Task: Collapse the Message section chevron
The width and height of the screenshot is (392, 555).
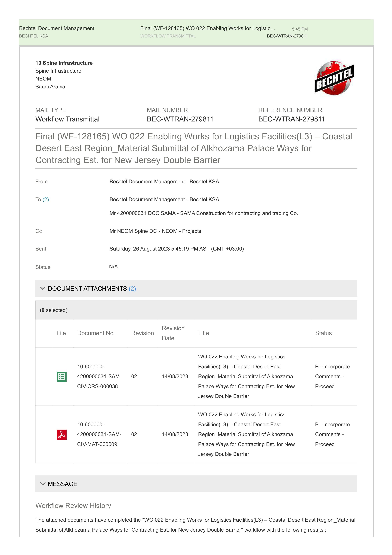Action: click(x=43, y=484)
